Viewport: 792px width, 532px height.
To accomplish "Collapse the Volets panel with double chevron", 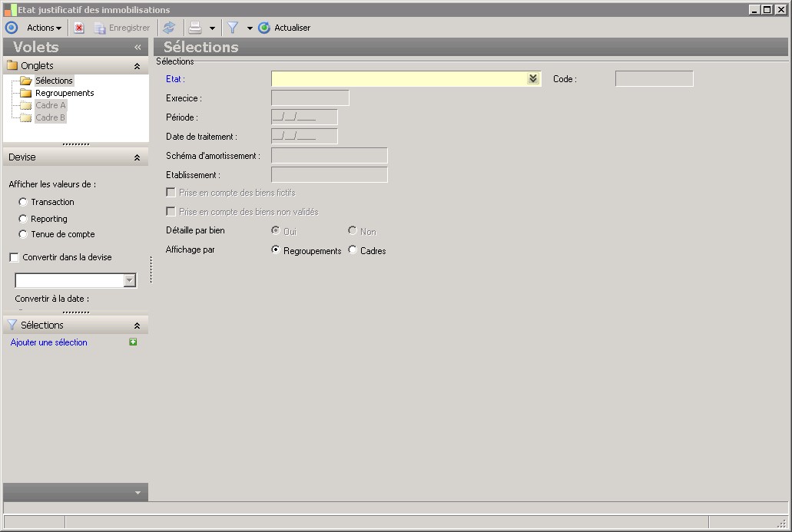I will [138, 47].
